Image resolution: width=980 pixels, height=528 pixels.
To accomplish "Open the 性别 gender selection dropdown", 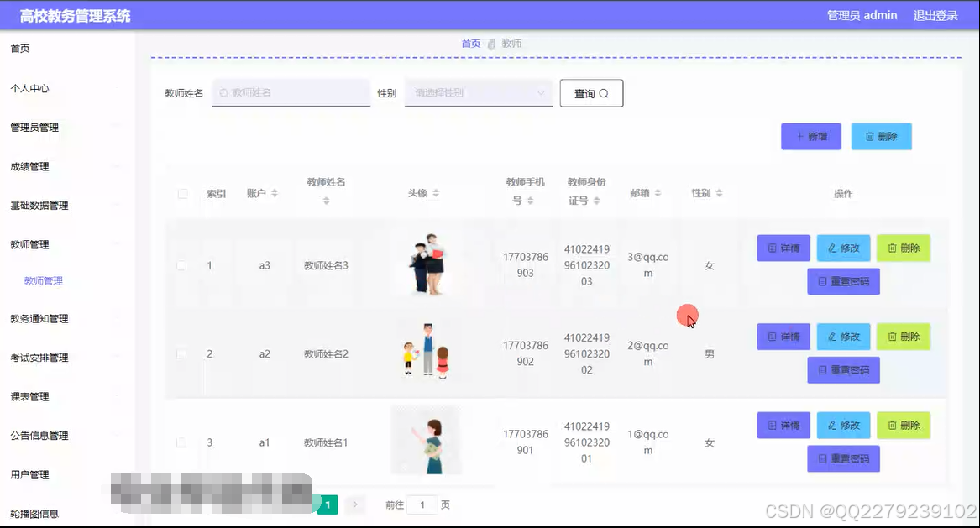I will [478, 92].
